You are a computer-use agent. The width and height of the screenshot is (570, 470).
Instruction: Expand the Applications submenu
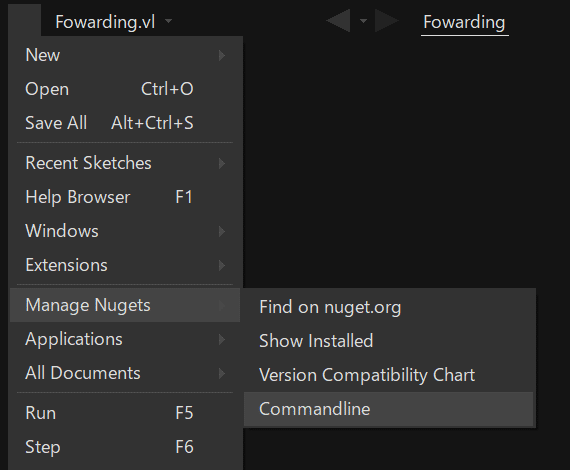tap(125, 339)
